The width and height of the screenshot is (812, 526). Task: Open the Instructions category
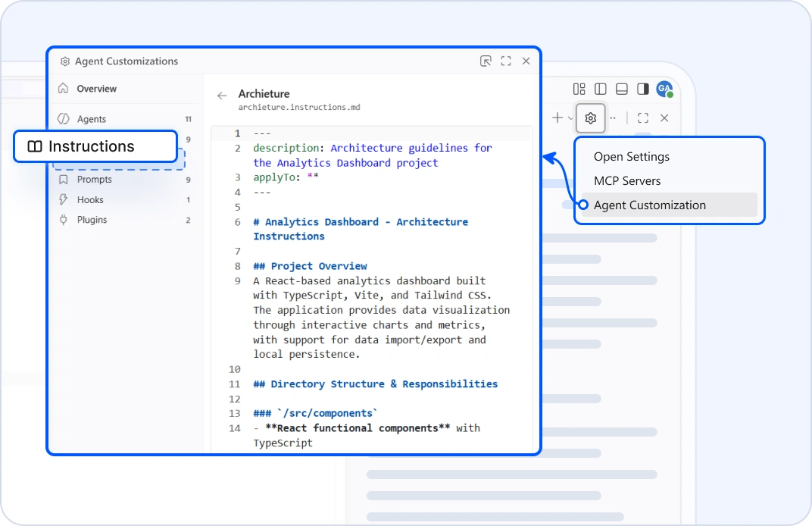click(95, 146)
